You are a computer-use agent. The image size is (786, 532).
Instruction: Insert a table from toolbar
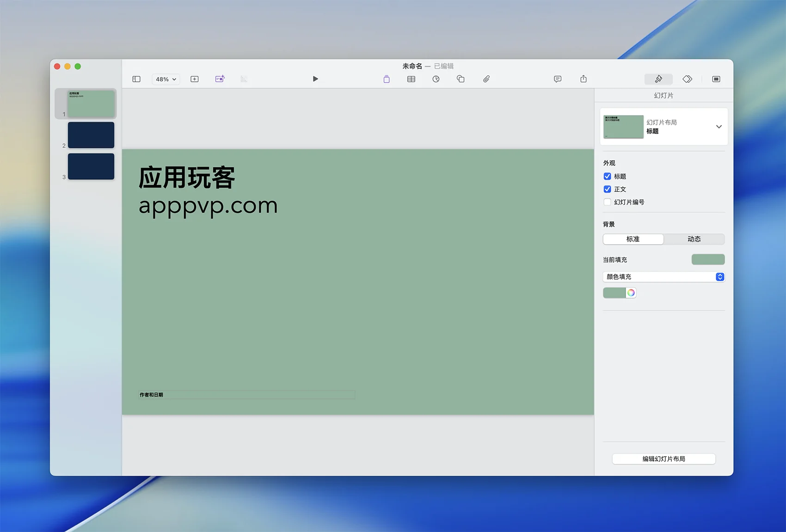pos(411,79)
